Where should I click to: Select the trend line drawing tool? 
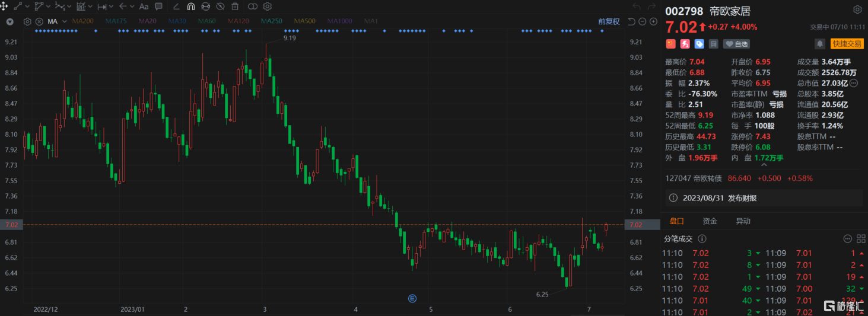coord(18,7)
